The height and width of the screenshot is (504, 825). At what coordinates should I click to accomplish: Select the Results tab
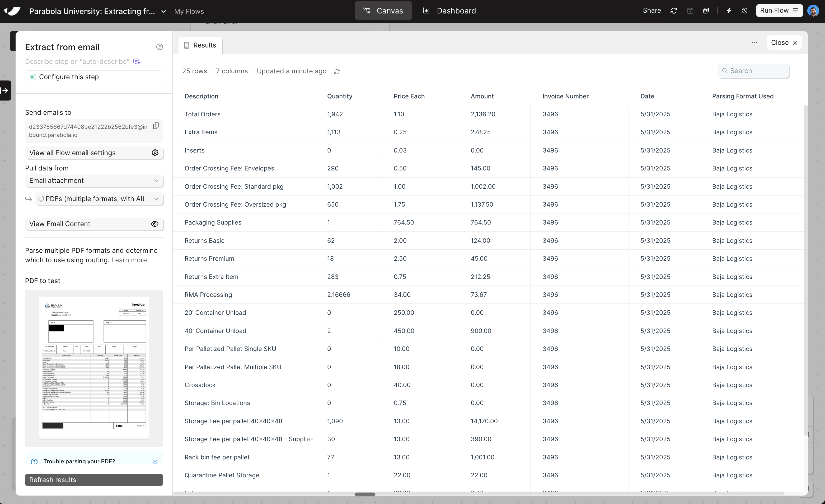pos(200,45)
